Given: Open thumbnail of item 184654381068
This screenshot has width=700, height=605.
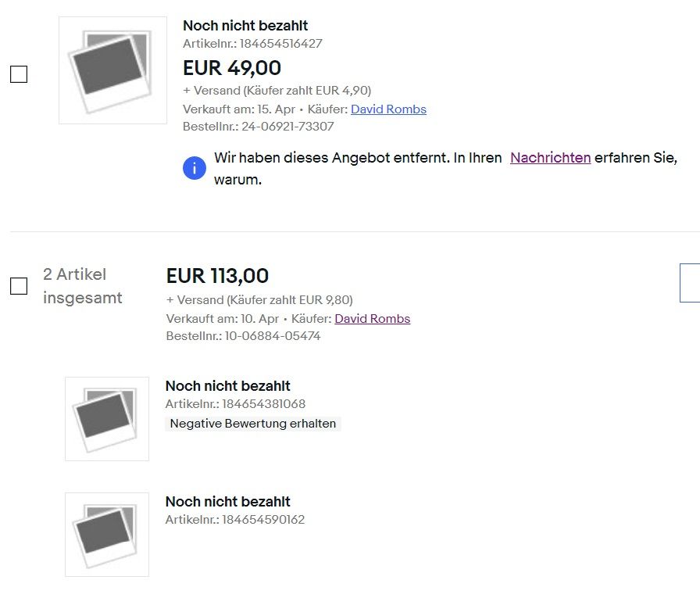Looking at the screenshot, I should 107,419.
